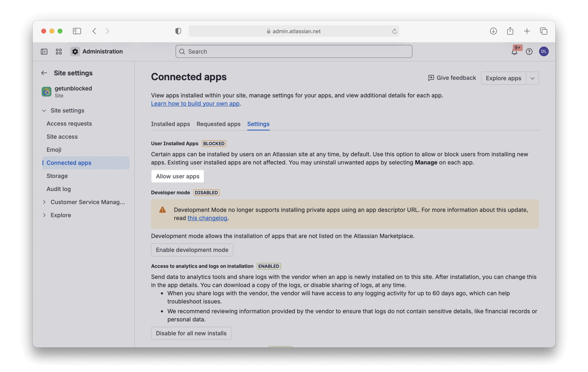Viewport: 588px width, 372px height.
Task: Open a new browser tab
Action: 527,31
